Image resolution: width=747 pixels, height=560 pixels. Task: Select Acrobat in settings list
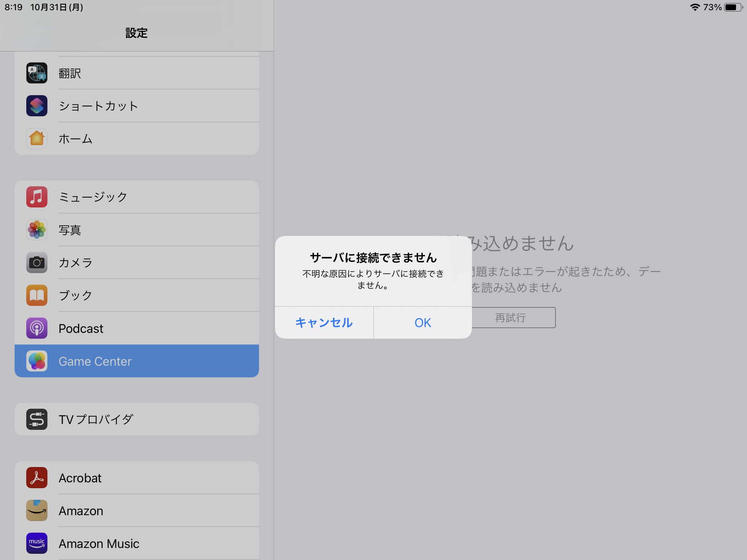[x=137, y=478]
